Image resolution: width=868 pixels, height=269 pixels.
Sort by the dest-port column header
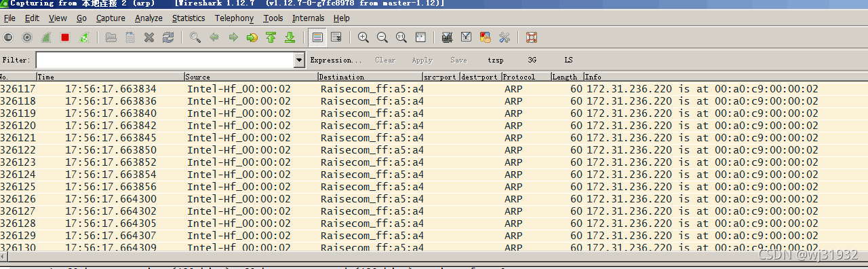point(481,77)
